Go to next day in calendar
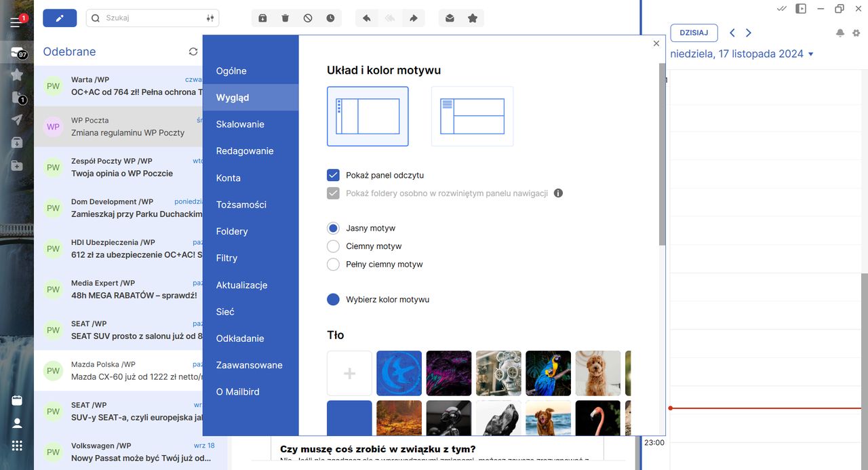This screenshot has height=470, width=868. 749,33
